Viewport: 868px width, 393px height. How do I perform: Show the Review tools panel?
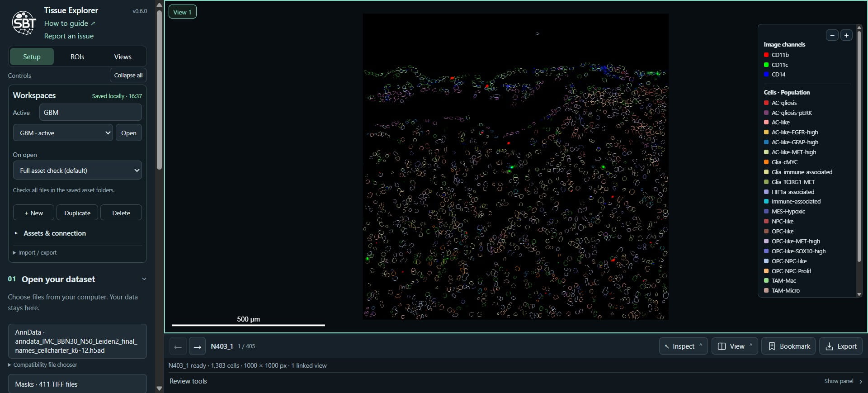point(843,381)
